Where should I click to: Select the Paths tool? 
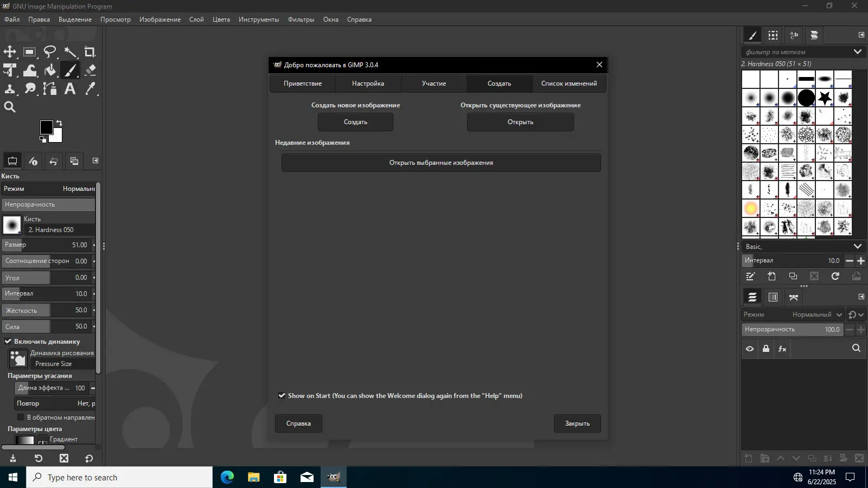point(50,89)
